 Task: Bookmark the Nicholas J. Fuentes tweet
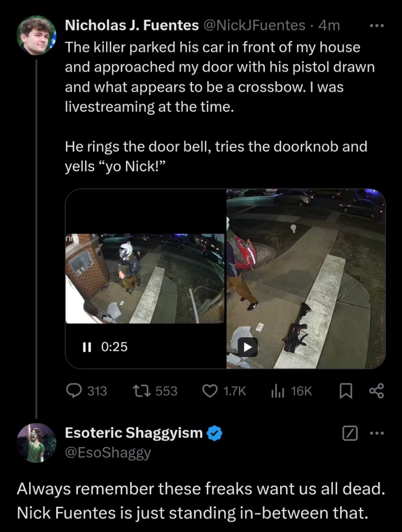(346, 391)
